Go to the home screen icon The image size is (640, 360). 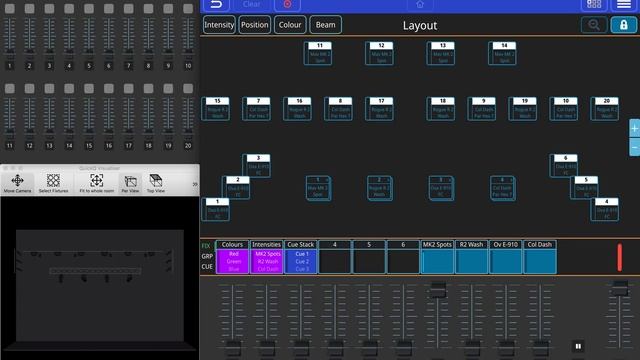pyautogui.click(x=420, y=4)
